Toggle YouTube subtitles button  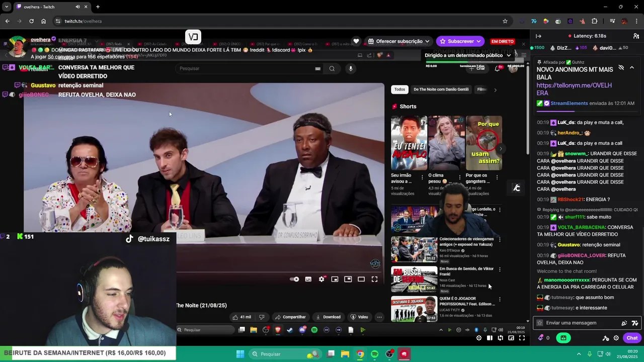(x=308, y=279)
